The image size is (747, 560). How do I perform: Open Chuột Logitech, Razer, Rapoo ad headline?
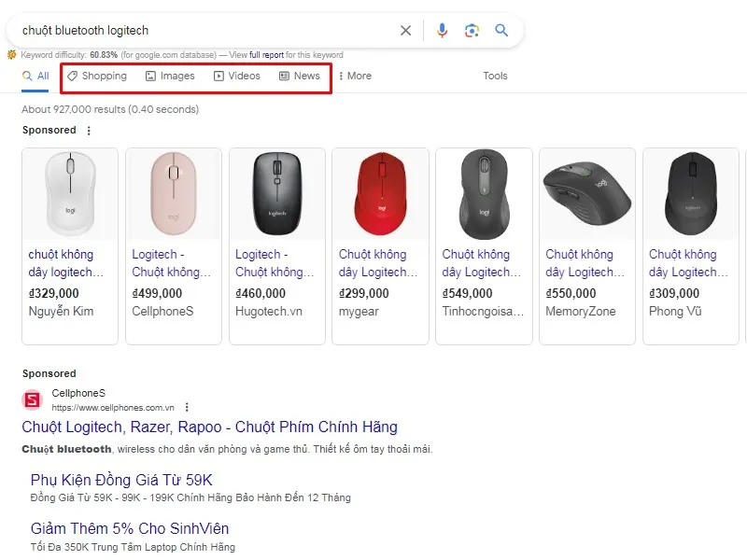click(x=209, y=427)
